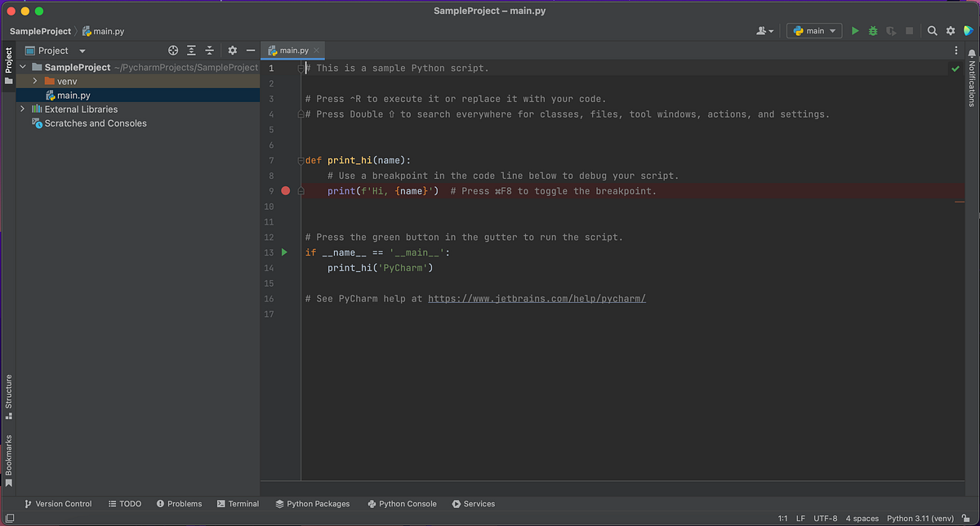Hide the Project tool window with the minimize bar
The height and width of the screenshot is (526, 980).
click(250, 50)
